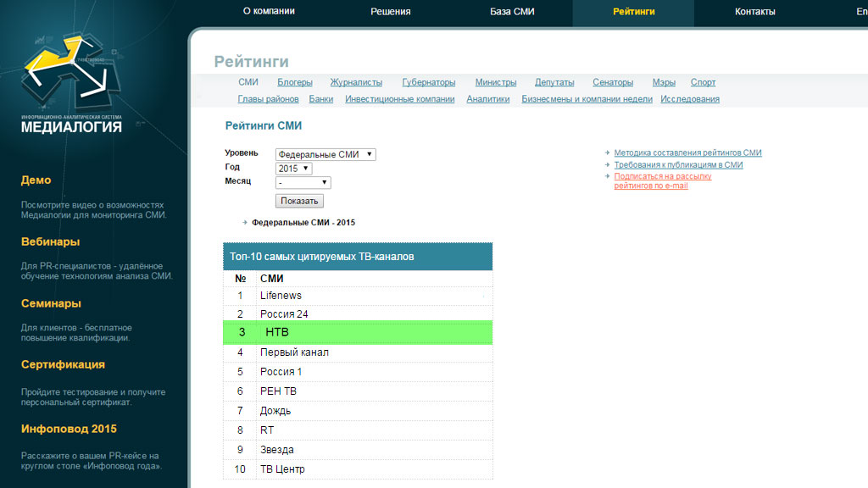Open the Вебинары sidebar heading
This screenshot has height=488, width=868.
[50, 241]
